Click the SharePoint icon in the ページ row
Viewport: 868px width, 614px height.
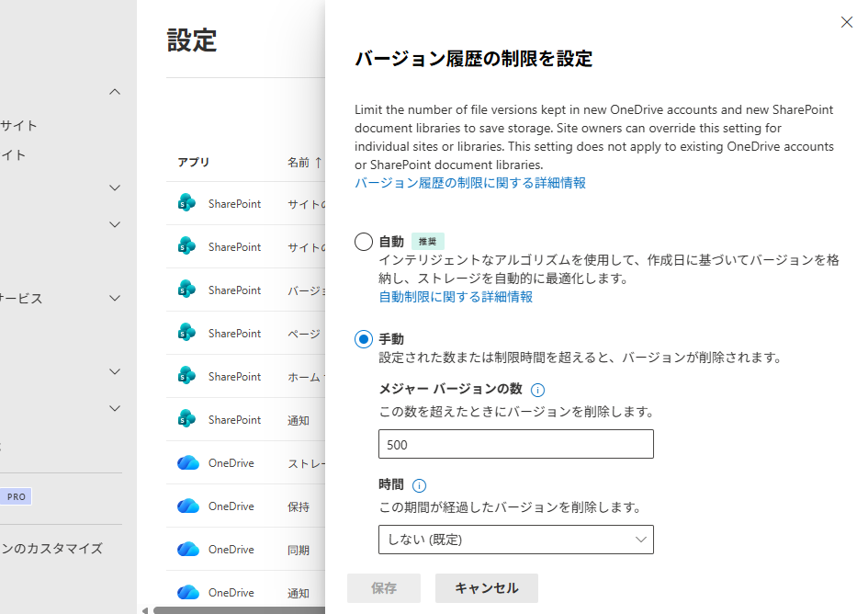[x=187, y=333]
